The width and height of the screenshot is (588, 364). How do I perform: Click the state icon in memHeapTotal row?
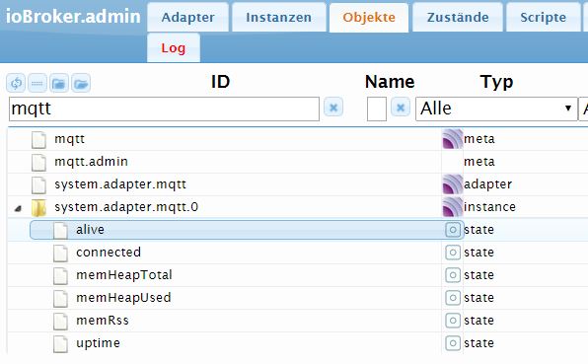click(x=453, y=275)
